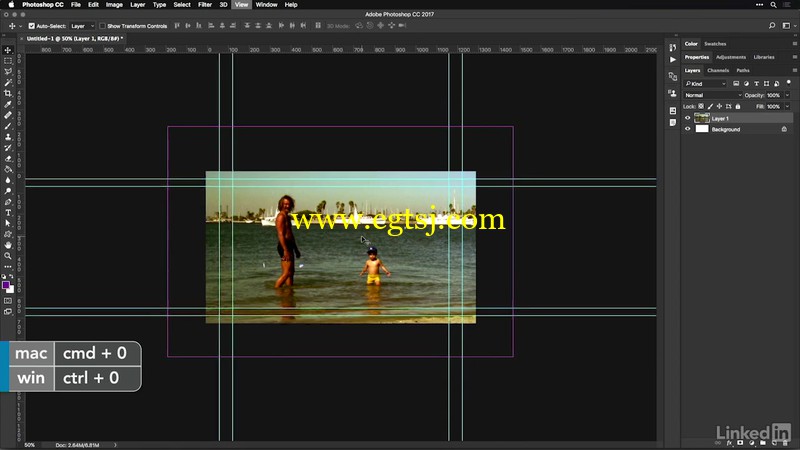Select the Brush tool
The height and width of the screenshot is (450, 800).
(8, 126)
